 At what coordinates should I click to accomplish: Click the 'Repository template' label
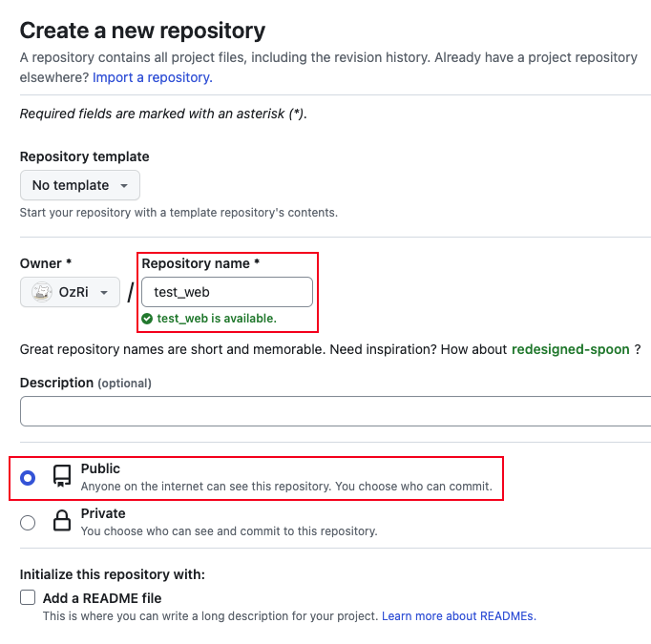(x=84, y=156)
